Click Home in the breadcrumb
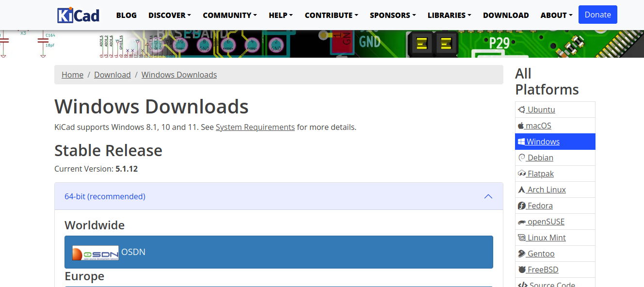The height and width of the screenshot is (287, 644). 73,75
